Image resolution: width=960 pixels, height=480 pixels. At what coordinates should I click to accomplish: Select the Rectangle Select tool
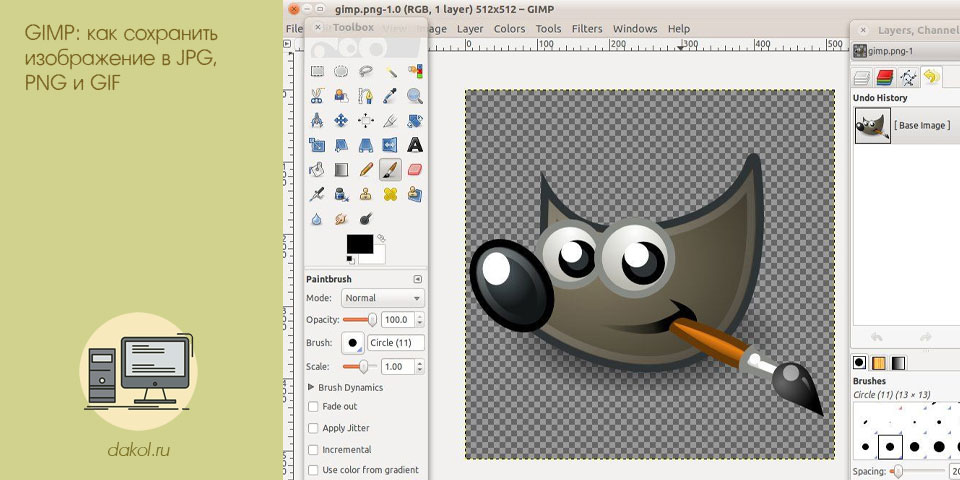pos(317,72)
